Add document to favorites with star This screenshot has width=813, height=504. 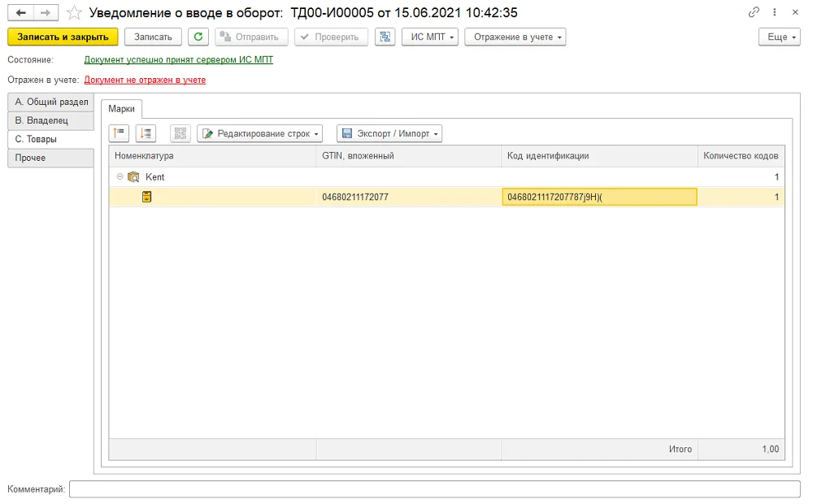[x=74, y=12]
